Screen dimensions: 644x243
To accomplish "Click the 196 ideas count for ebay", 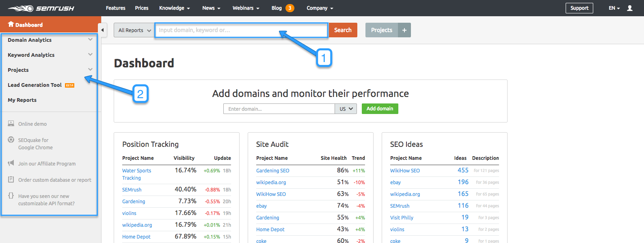I will (x=463, y=182).
